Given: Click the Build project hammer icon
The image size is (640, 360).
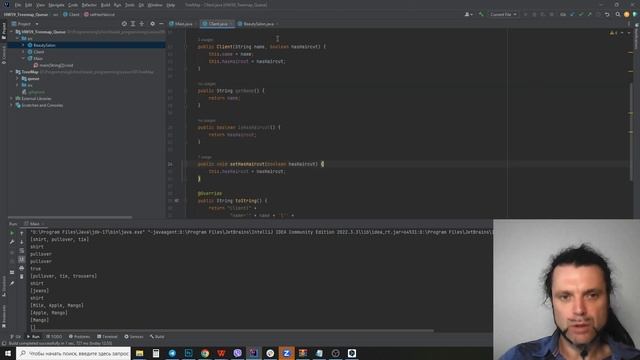Looking at the screenshot, I should pos(481,14).
